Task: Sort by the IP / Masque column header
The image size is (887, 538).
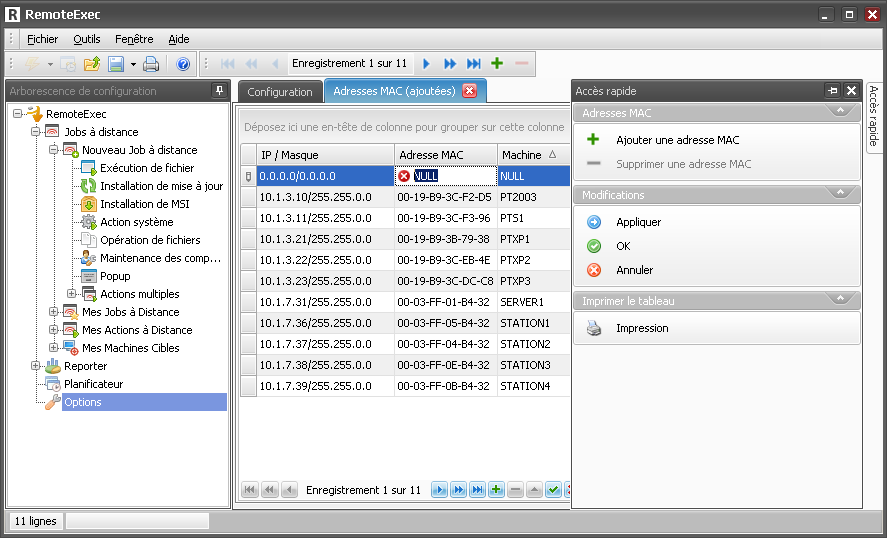Action: (325, 155)
